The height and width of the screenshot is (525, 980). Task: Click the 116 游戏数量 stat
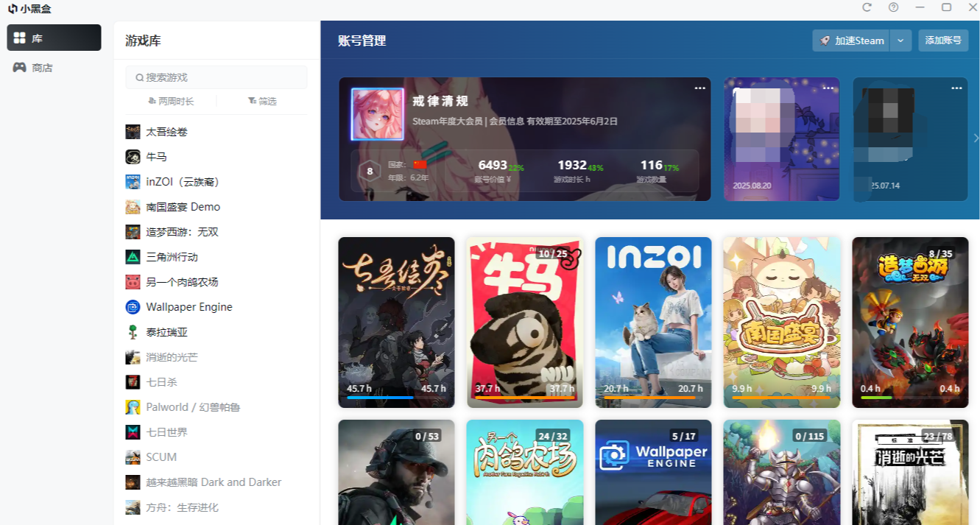click(x=657, y=172)
